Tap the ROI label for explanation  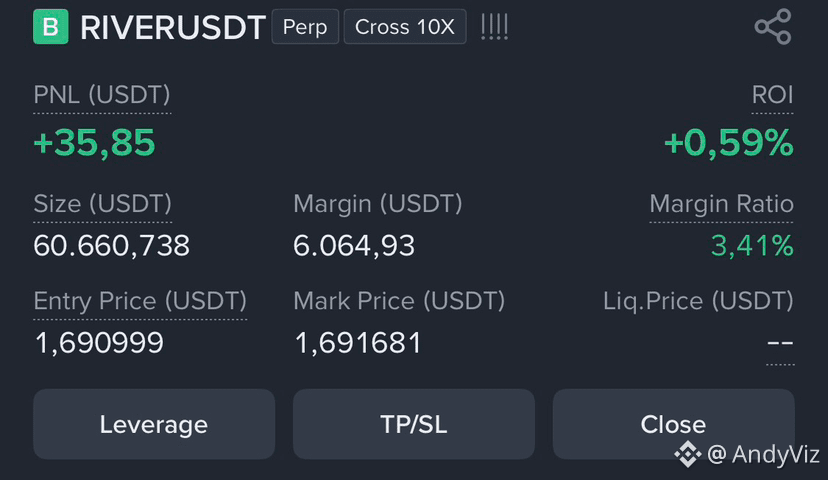tap(772, 95)
